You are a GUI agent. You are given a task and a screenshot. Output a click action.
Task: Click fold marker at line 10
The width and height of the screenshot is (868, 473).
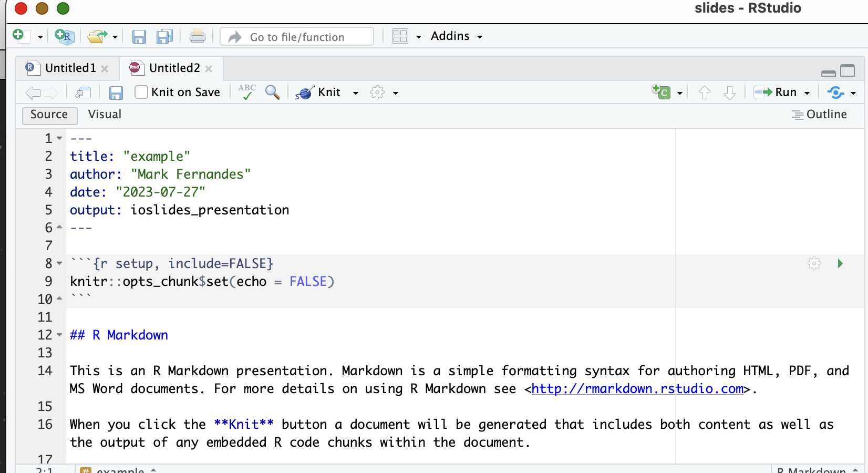59,299
